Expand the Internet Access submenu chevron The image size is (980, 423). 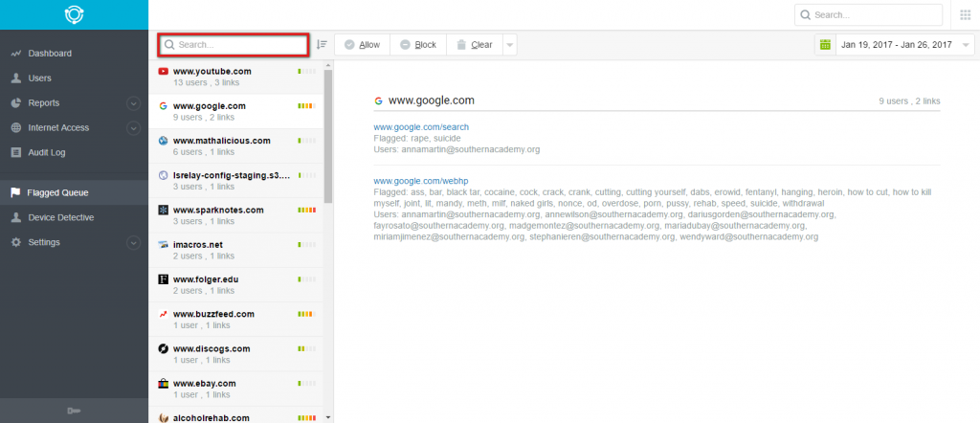point(133,128)
